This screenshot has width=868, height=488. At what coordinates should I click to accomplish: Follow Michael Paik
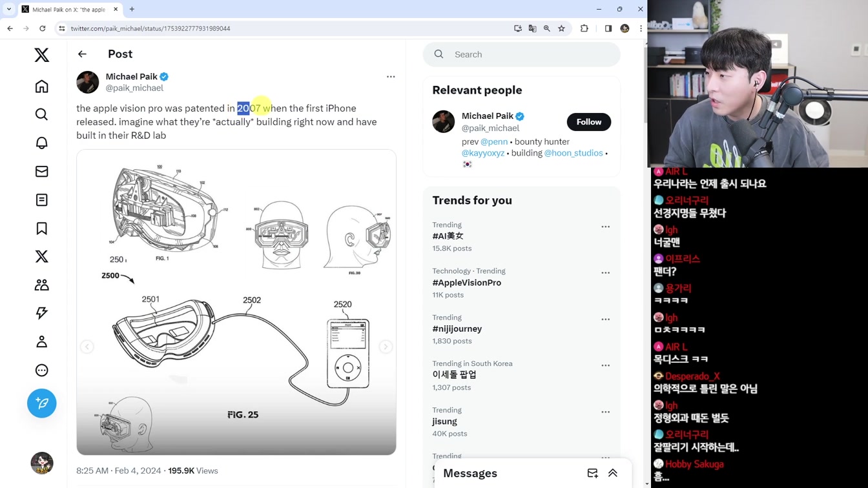[x=589, y=122]
